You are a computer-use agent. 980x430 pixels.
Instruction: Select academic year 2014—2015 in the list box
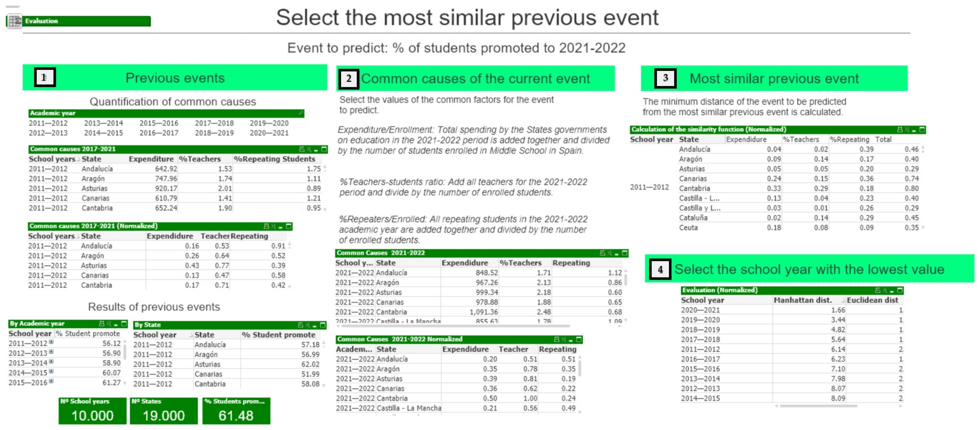[103, 133]
